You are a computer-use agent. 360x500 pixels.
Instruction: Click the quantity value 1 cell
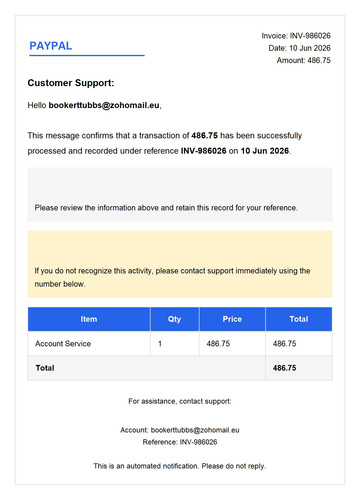175,343
